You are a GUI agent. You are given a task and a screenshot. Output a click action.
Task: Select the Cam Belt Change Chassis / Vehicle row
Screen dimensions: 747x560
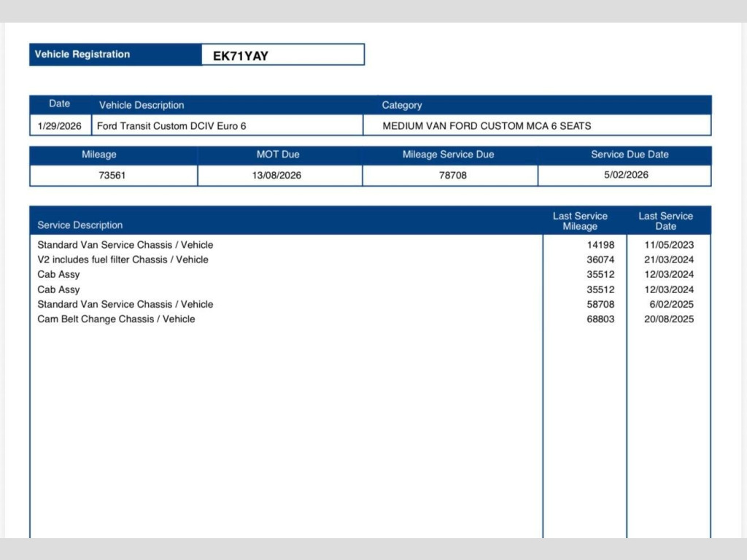(x=117, y=319)
